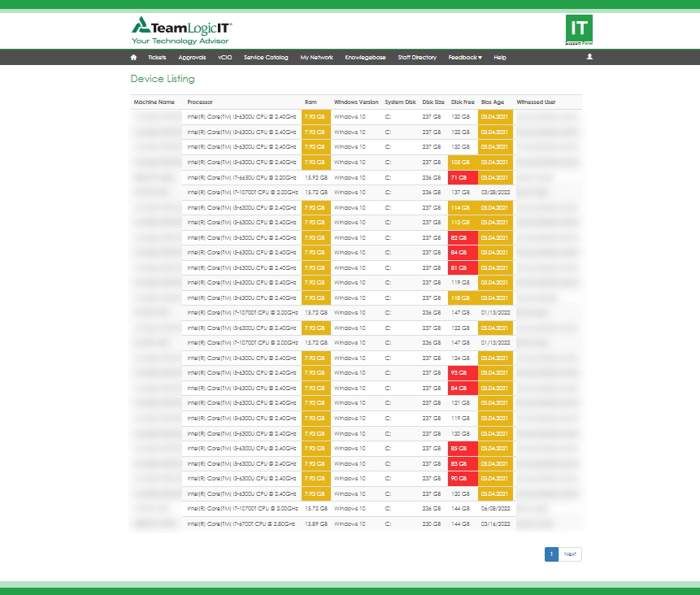The image size is (700, 595).
Task: Open the user profile icon
Action: pos(589,58)
